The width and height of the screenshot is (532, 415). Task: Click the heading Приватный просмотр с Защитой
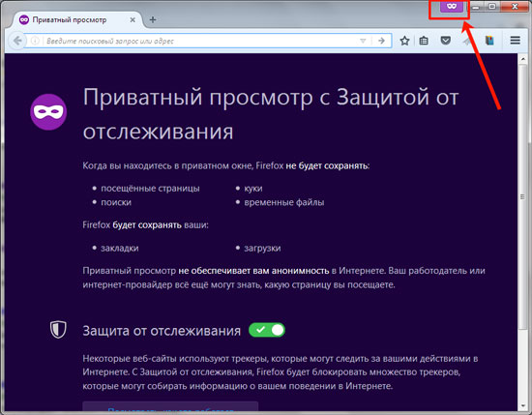coord(271,114)
